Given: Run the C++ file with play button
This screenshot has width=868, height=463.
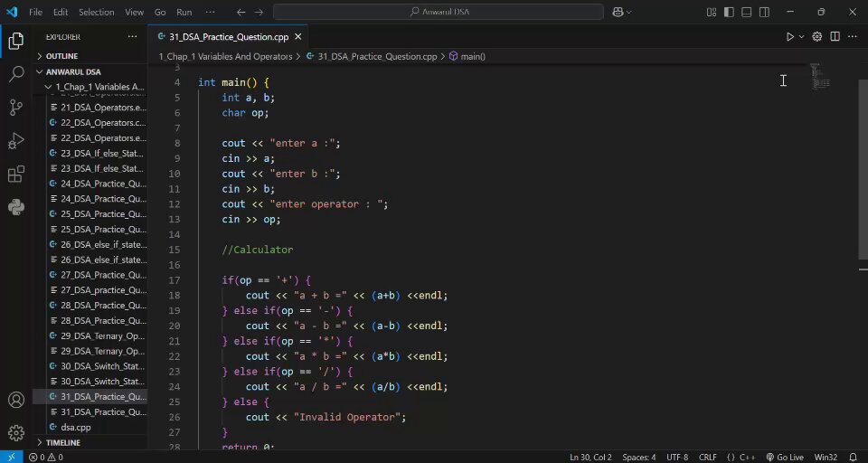Looking at the screenshot, I should point(790,36).
